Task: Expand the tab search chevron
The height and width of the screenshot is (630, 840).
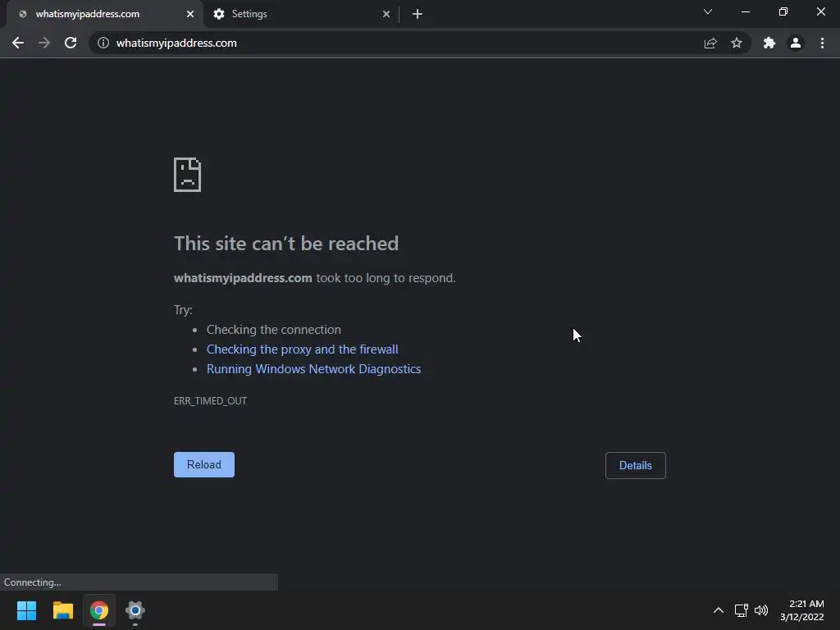Action: [x=708, y=11]
